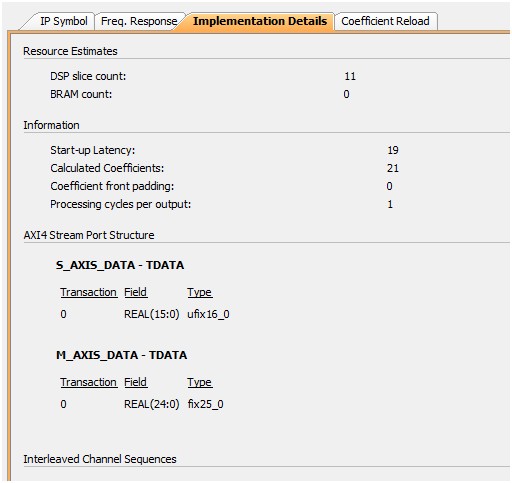
Task: Click the Start-up Latency value 19
Action: pyautogui.click(x=393, y=150)
